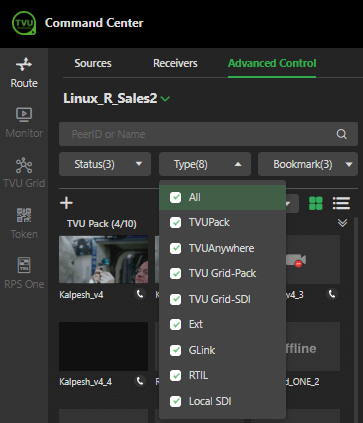The image size is (363, 423).
Task: Open the Route section in sidebar
Action: [x=24, y=73]
